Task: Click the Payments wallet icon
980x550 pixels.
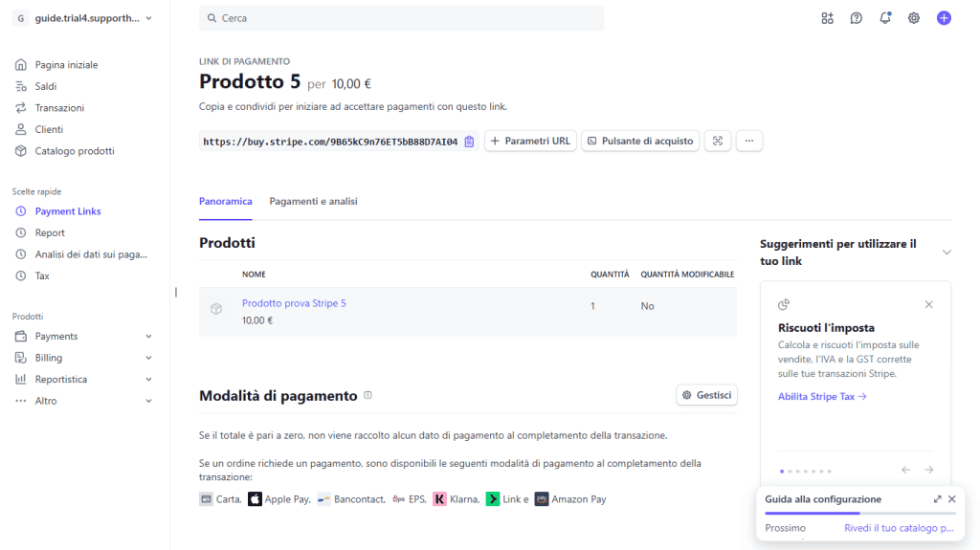Action: click(21, 337)
